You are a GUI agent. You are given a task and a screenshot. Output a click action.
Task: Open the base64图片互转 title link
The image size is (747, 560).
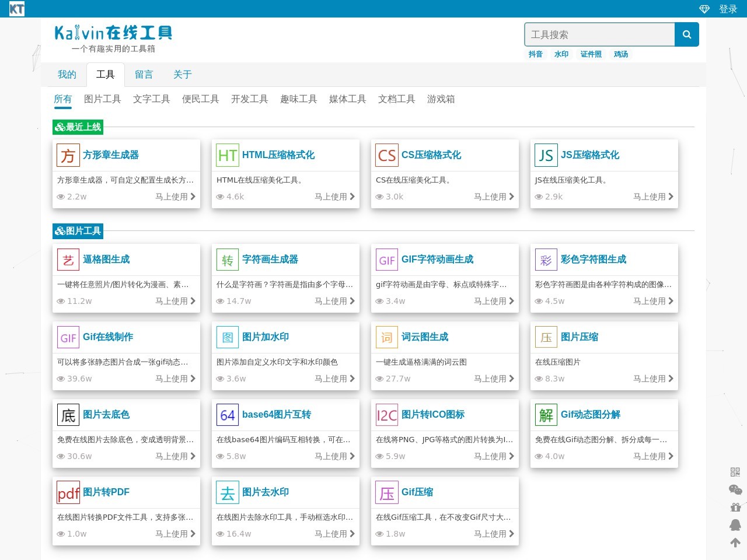[277, 415]
